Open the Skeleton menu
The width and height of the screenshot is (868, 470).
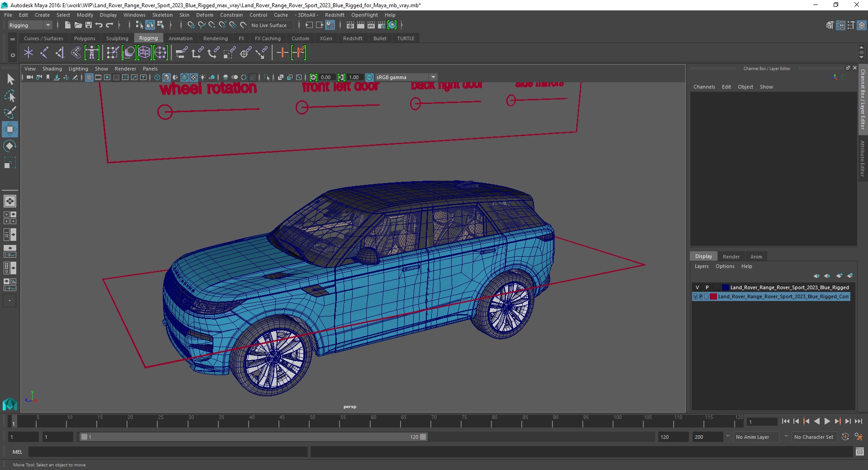tap(162, 15)
